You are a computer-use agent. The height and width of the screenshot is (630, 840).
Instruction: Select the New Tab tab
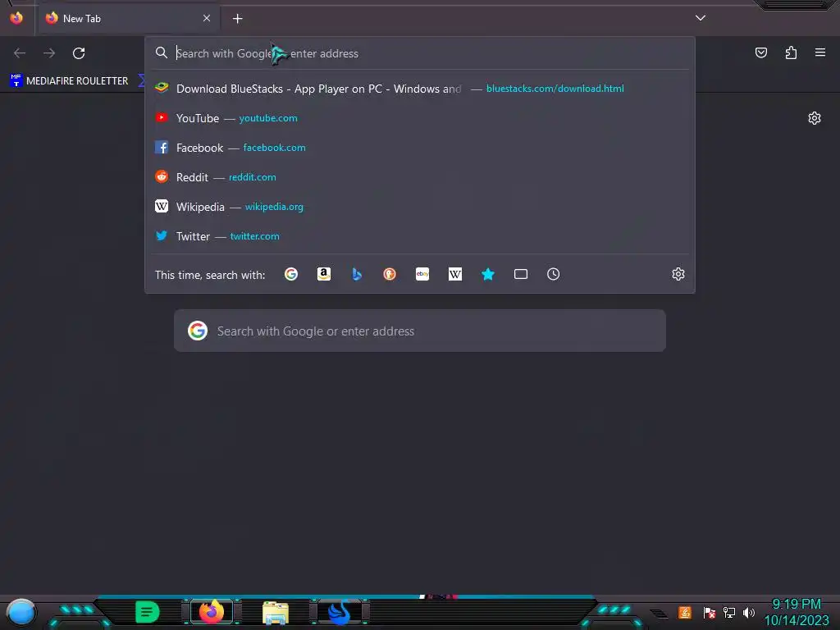(129, 18)
